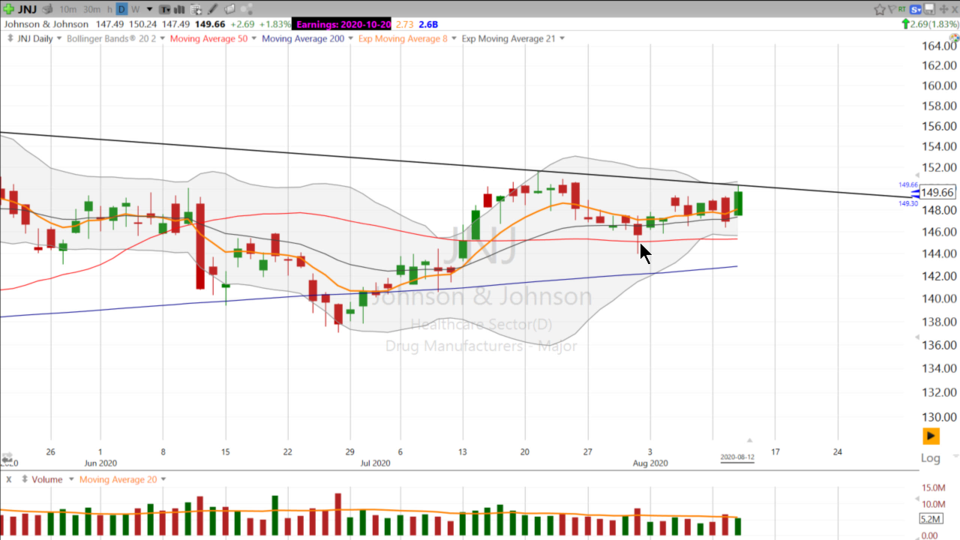Open the timeframe dropdown arrow beside W
The width and height of the screenshot is (960, 540).
tap(149, 9)
